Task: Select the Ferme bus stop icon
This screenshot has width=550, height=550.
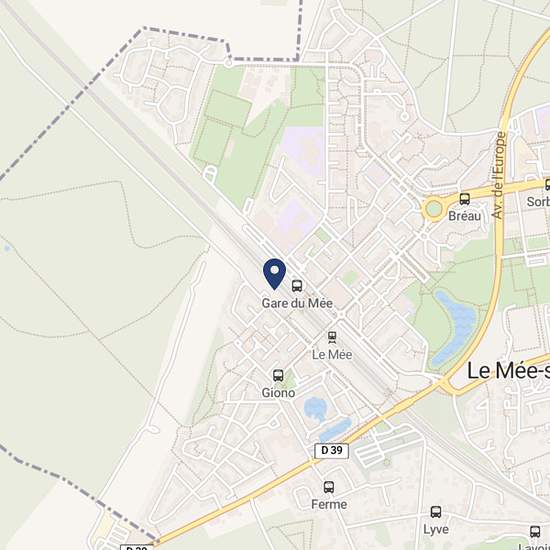Action: [x=329, y=487]
